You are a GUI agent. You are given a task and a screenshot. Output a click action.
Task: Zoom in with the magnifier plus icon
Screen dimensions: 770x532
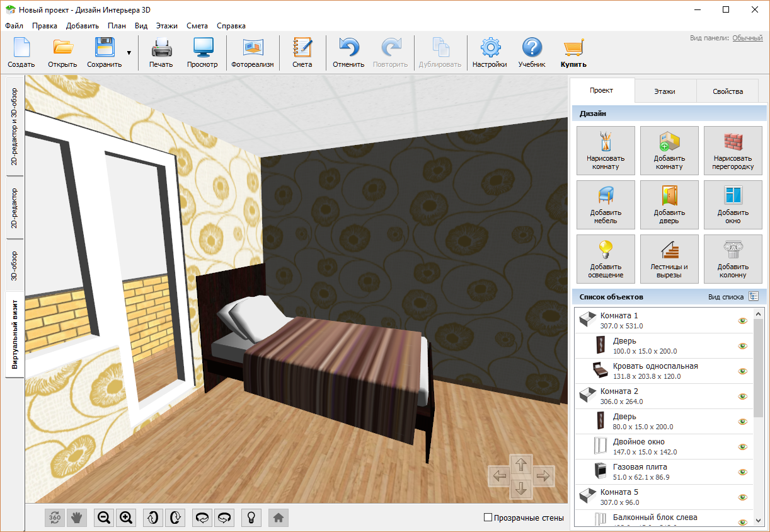tap(126, 518)
